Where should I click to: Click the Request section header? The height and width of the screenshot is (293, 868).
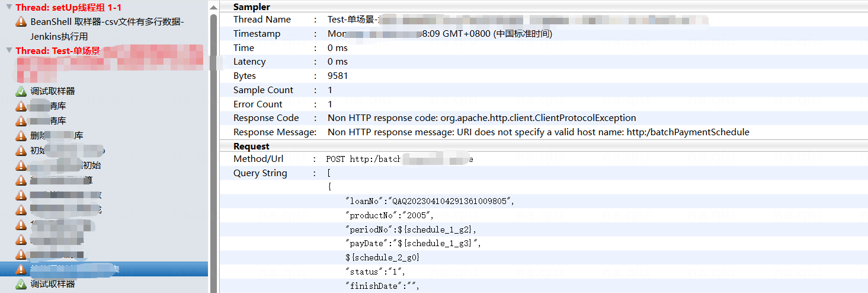click(x=251, y=146)
